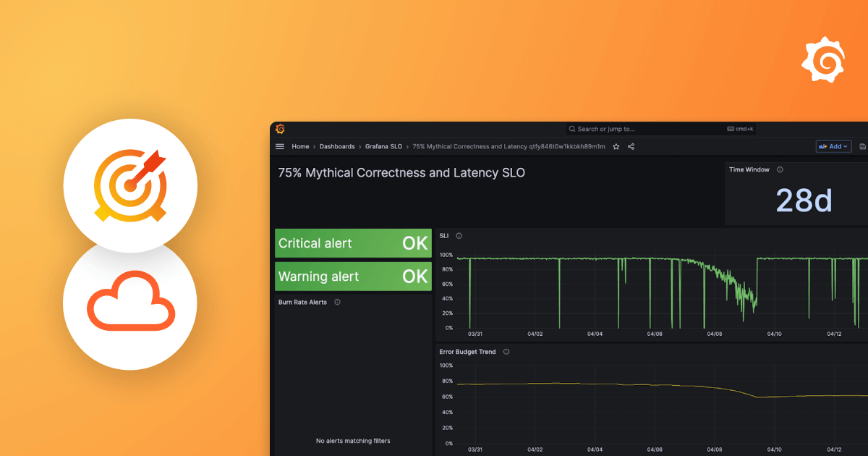Click the cmd+k shortcut badge
868x456 pixels.
point(740,128)
